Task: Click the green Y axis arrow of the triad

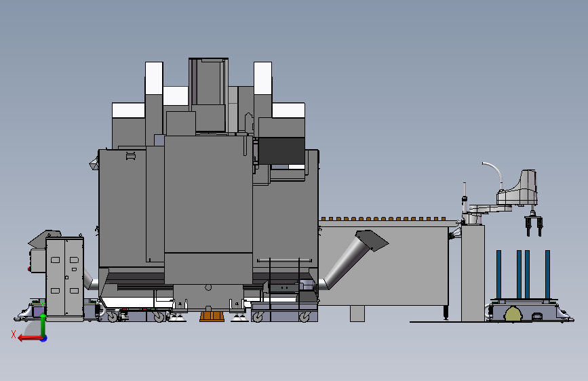Action: (x=43, y=324)
